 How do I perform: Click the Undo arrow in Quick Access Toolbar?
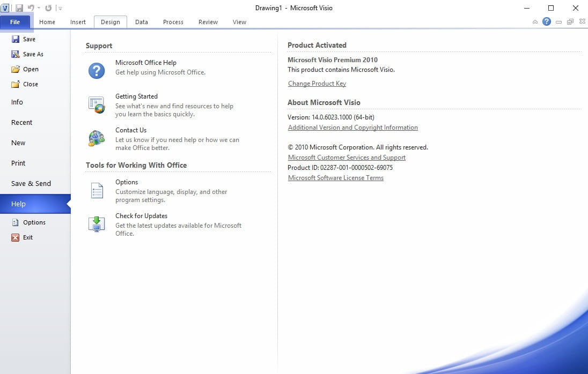coord(31,8)
